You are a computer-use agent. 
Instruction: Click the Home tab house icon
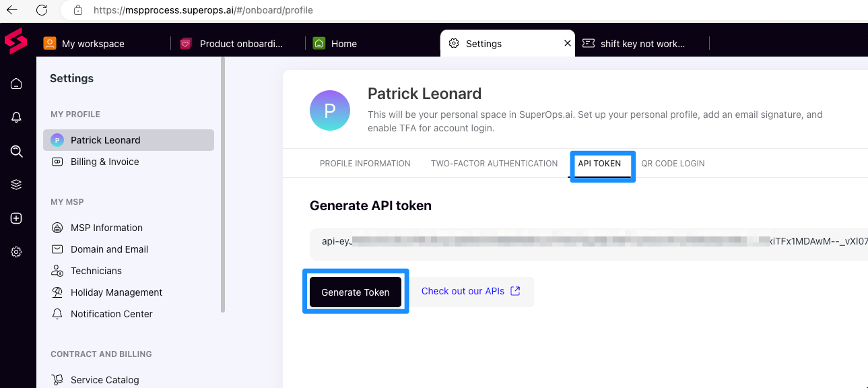pyautogui.click(x=319, y=43)
